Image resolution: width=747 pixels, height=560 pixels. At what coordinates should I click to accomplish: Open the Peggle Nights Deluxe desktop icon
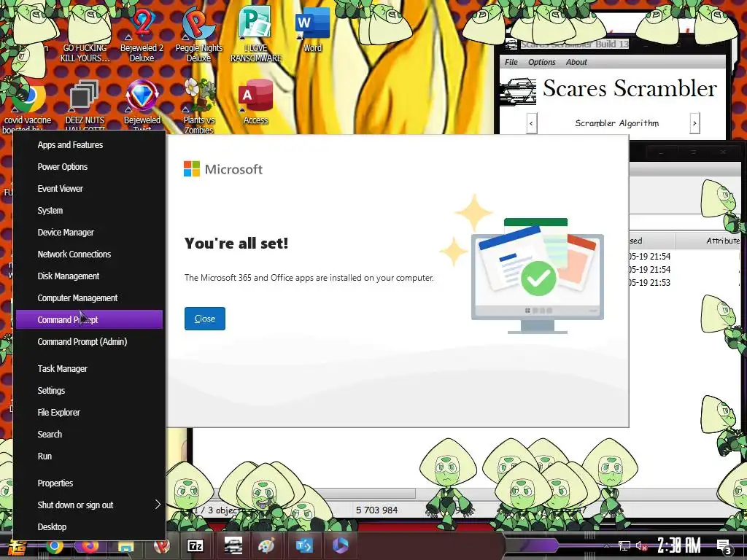[198, 34]
